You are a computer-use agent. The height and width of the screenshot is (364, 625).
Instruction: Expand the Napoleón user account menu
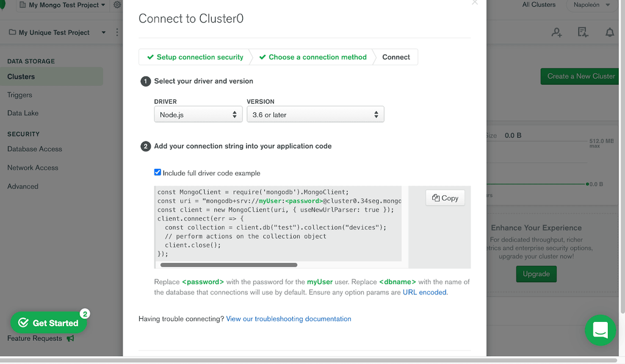(x=591, y=5)
